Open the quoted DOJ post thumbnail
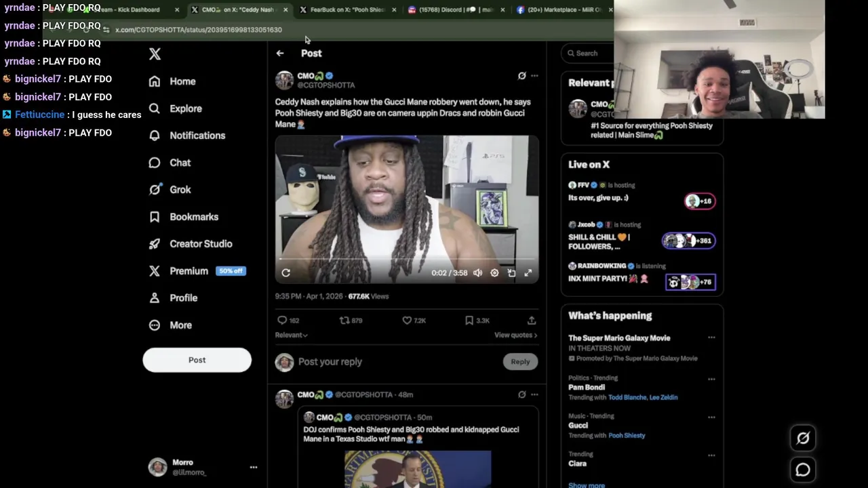Screen dimensions: 868x488 coord(418,469)
